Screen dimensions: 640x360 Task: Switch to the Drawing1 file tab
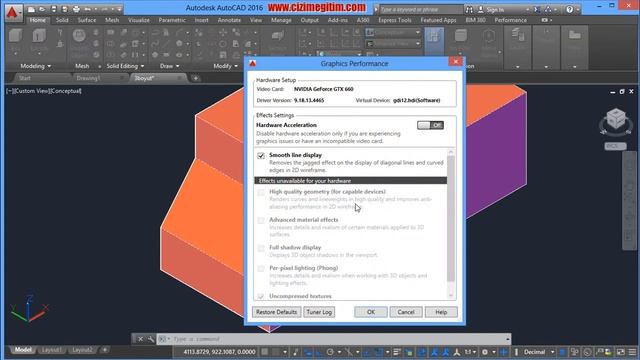coord(88,78)
